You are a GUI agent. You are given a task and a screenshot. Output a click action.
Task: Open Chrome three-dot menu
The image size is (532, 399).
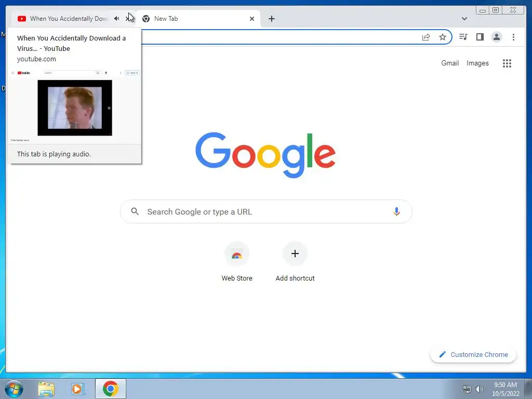click(x=513, y=37)
